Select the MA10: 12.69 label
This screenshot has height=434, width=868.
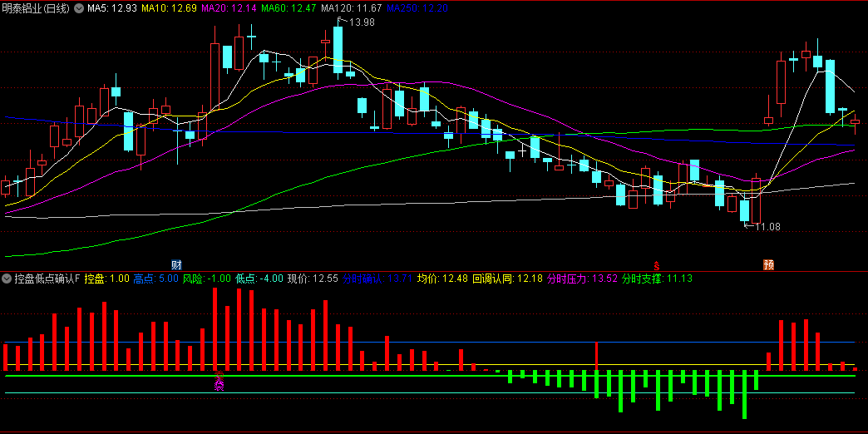(x=168, y=9)
